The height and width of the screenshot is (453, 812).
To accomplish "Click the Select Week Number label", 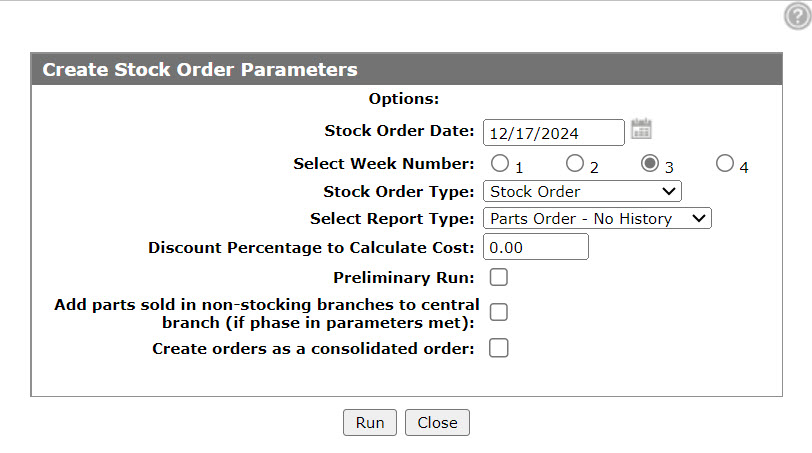I will tap(383, 164).
